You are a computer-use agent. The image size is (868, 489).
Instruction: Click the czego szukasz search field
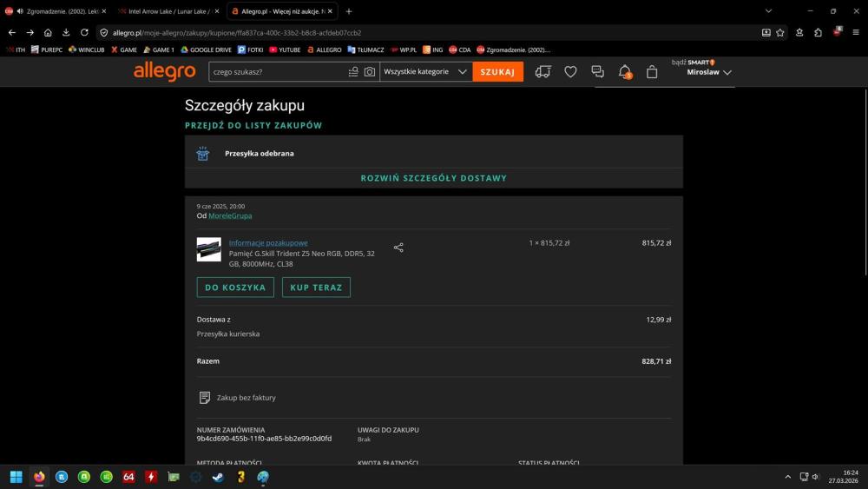[278, 72]
